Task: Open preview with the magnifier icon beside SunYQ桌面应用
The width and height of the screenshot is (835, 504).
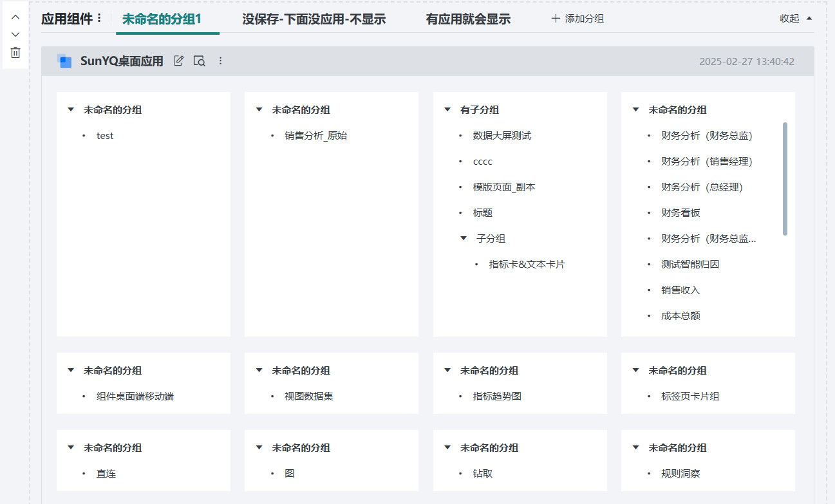Action: tap(199, 60)
